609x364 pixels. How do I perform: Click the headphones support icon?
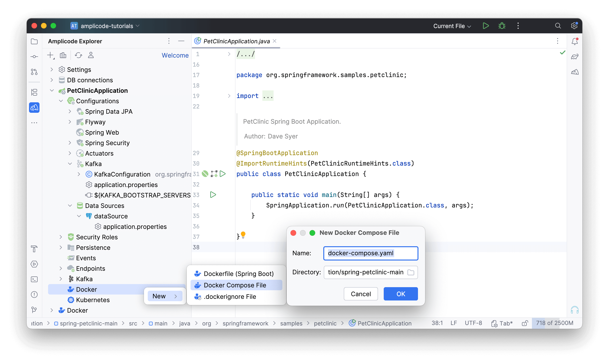point(575,310)
